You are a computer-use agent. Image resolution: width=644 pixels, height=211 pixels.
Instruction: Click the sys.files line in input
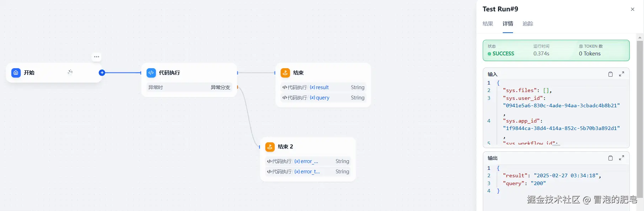(527, 90)
